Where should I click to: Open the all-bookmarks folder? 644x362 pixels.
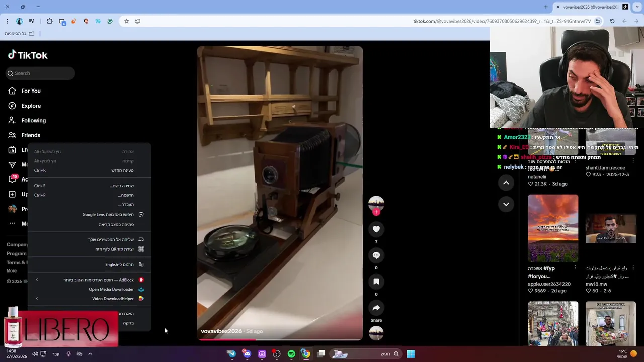(x=20, y=34)
